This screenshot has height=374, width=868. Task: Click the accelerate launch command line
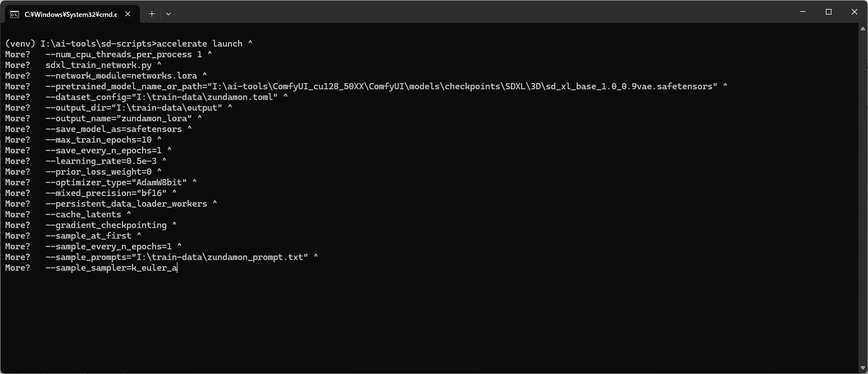coord(129,44)
